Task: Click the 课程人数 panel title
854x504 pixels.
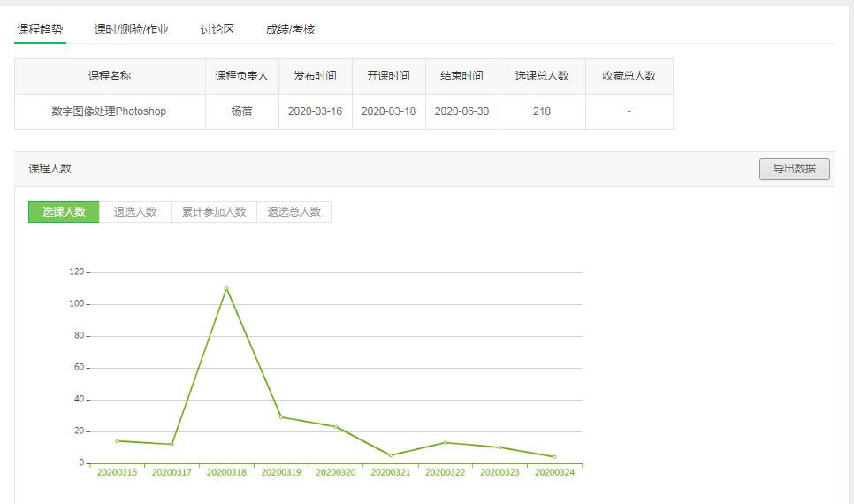Action: tap(50, 169)
